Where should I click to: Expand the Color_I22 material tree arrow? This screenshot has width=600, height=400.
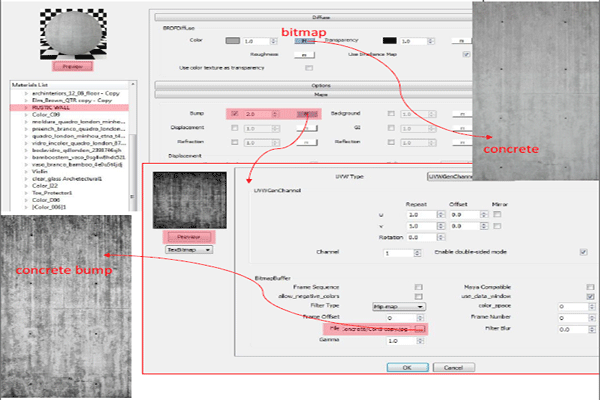pyautogui.click(x=26, y=186)
